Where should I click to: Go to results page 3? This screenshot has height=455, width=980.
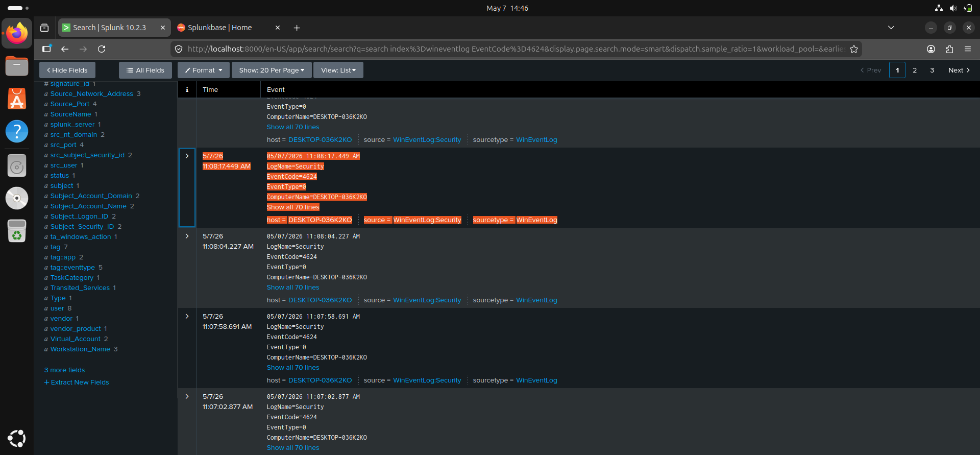[932, 70]
